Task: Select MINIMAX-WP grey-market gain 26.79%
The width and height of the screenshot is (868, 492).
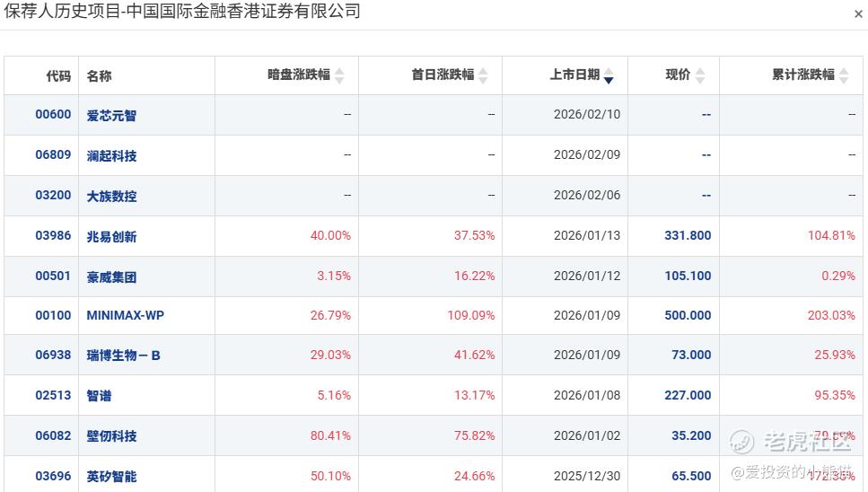Action: click(x=330, y=315)
